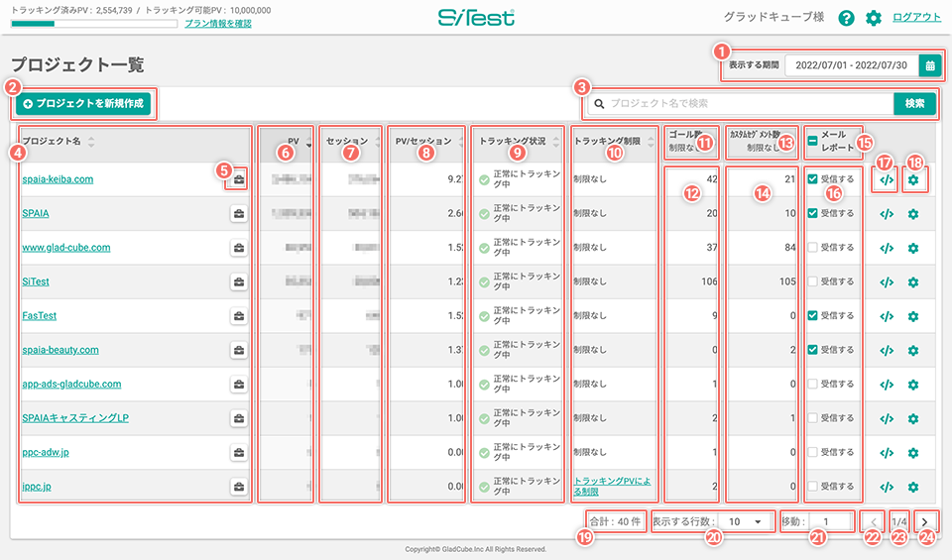Screen dimensions: 952x560
Task: Open briefcase icon for ppc-adw.jp
Action: pos(239,453)
